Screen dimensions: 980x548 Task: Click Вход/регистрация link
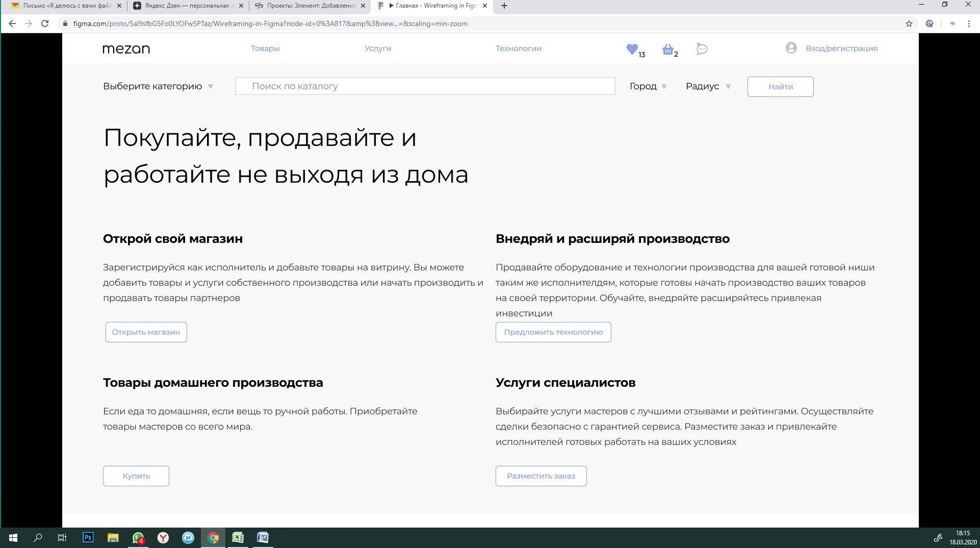pyautogui.click(x=841, y=48)
